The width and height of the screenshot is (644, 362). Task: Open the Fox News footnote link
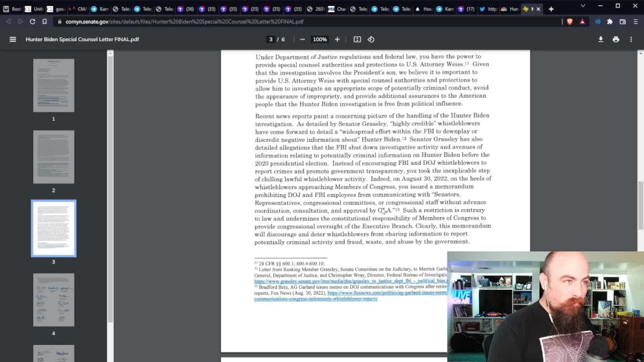[386, 293]
